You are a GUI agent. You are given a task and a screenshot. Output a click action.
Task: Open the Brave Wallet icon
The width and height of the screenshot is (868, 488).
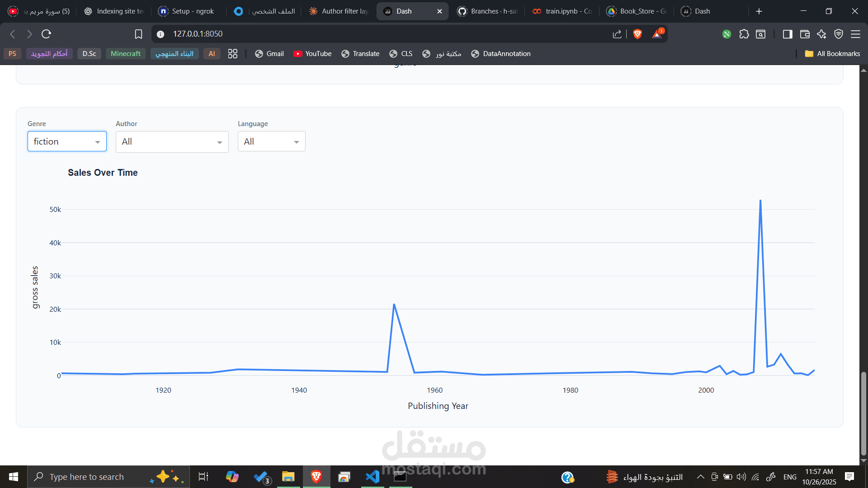click(805, 34)
